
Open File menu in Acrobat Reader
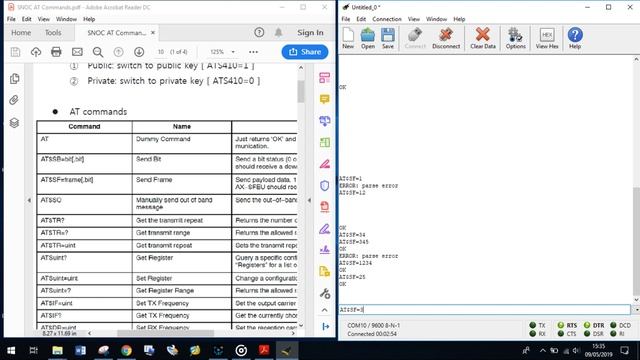point(11,19)
